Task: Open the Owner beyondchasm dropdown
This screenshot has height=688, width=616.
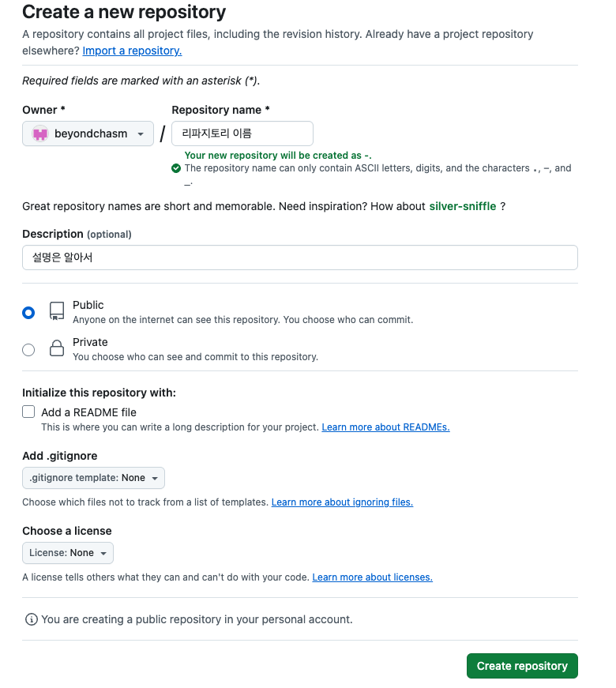Action: click(88, 133)
